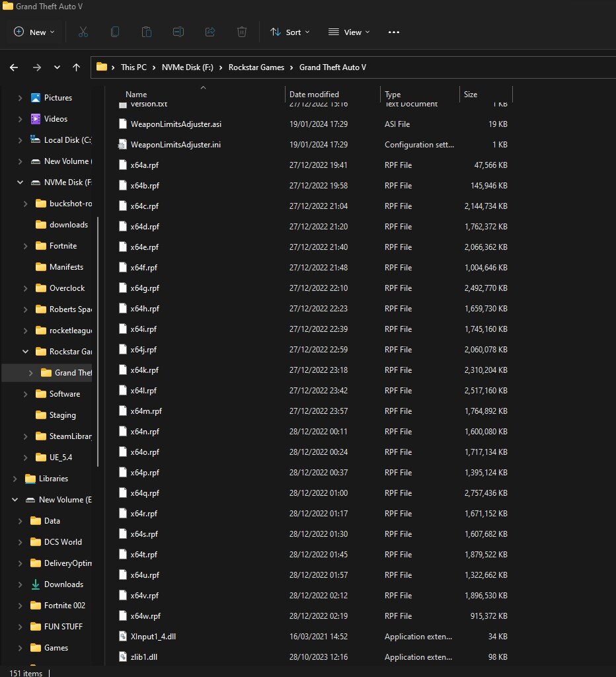Collapse the Rockstar Games tree node

25,352
